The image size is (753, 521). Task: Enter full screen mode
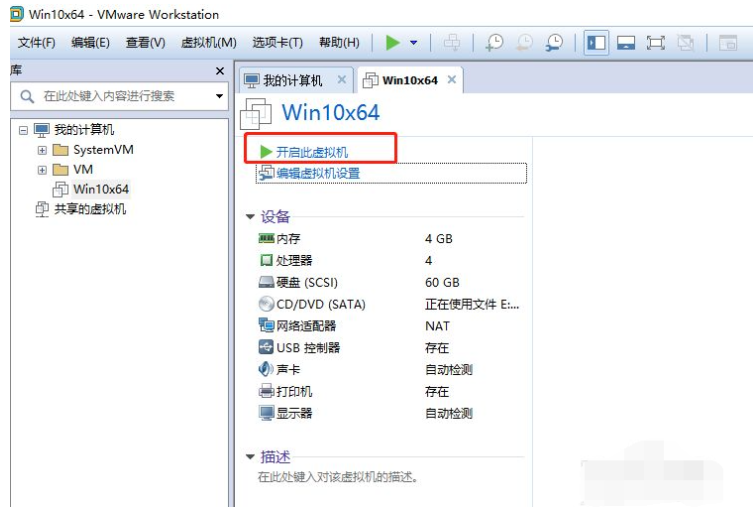[x=656, y=43]
